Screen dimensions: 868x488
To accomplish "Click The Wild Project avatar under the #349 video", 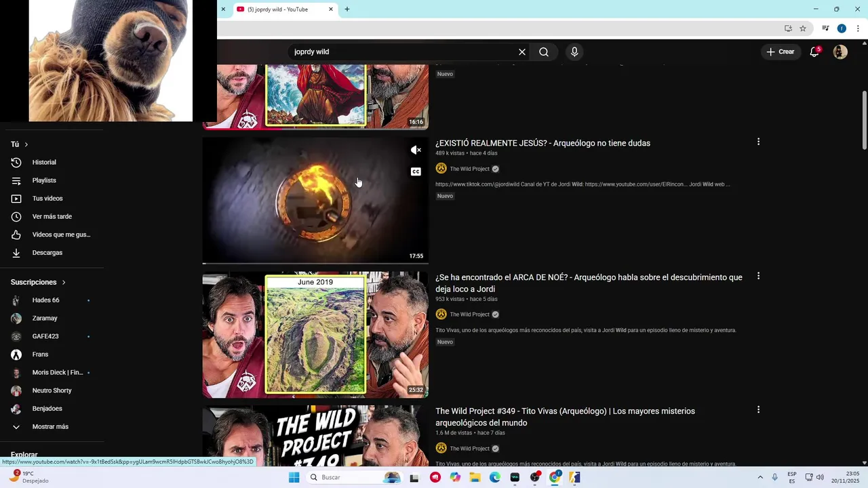I will (x=441, y=448).
